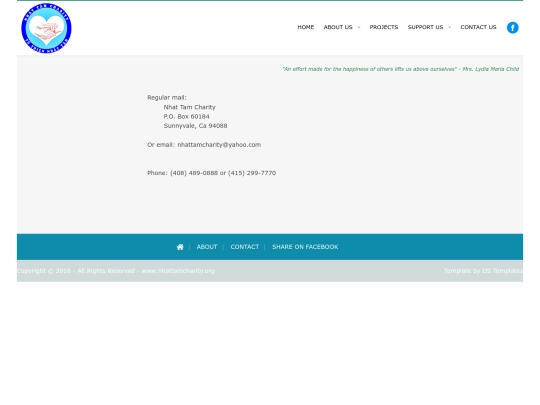Open the SUPPORT US menu
The width and height of the screenshot is (540, 405).
coord(425,27)
